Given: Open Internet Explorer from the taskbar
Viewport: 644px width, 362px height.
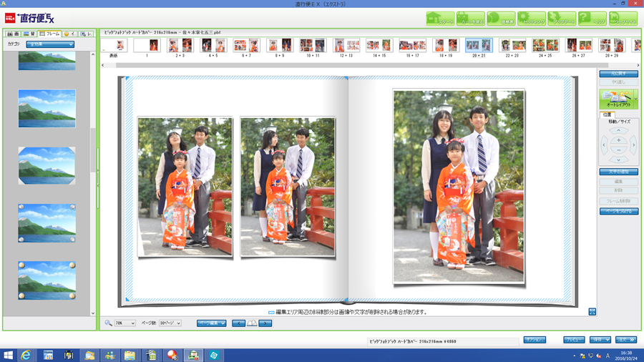Looking at the screenshot, I should (x=26, y=355).
